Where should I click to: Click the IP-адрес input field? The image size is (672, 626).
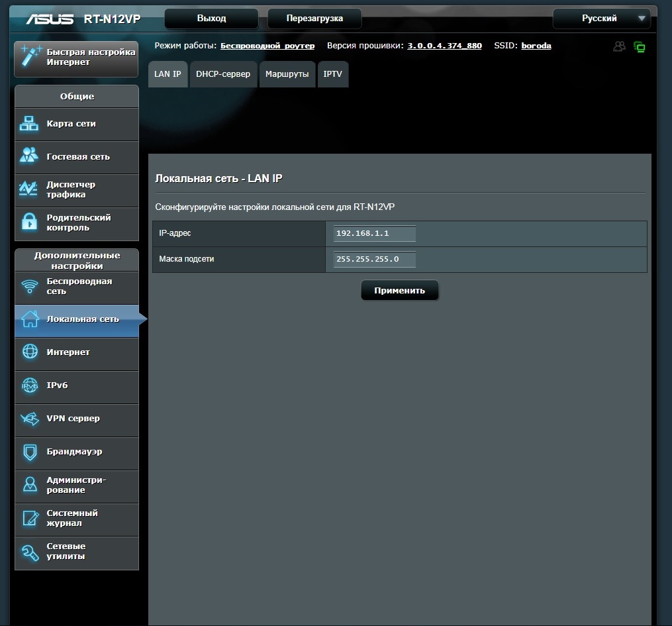[375, 233]
